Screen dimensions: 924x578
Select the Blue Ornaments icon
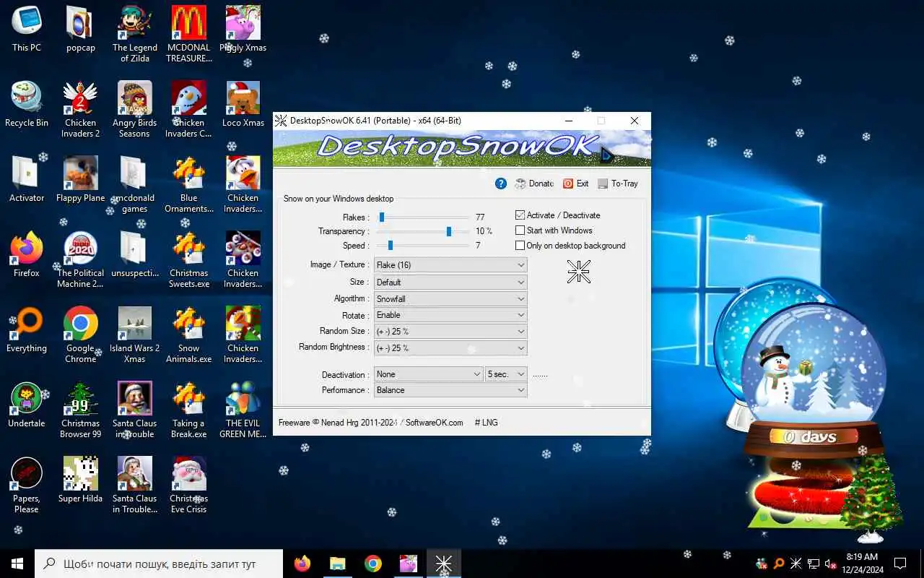(x=189, y=184)
